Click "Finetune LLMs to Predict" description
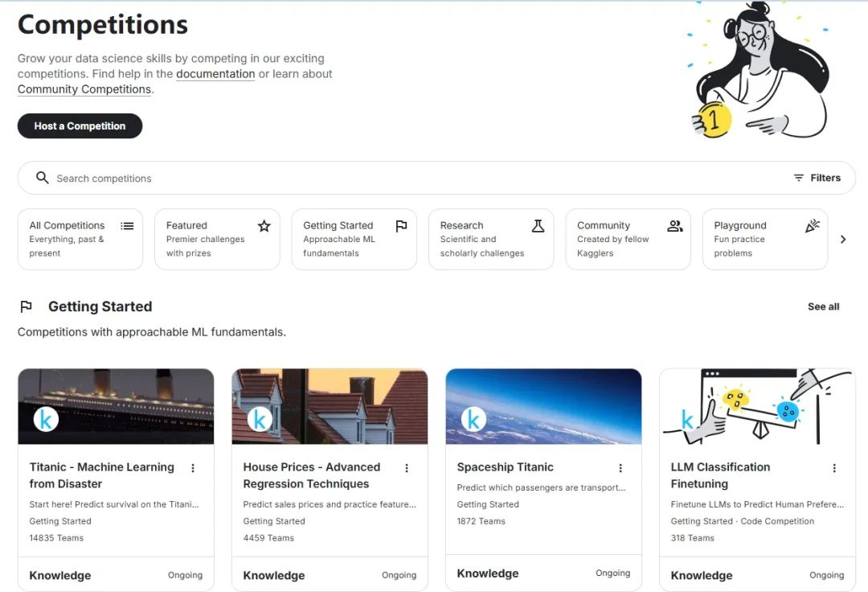Screen dimensions: 868x592 coord(757,504)
